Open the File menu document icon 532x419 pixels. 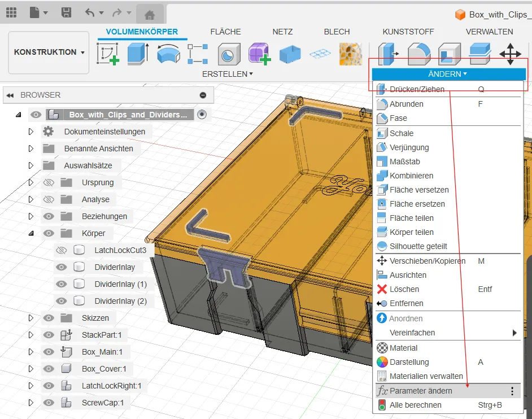click(x=34, y=12)
